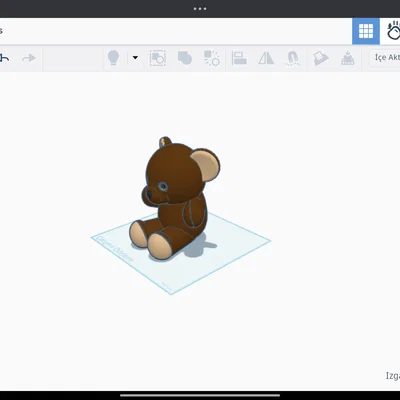Click the ungroup scattered shapes icon

point(212,58)
